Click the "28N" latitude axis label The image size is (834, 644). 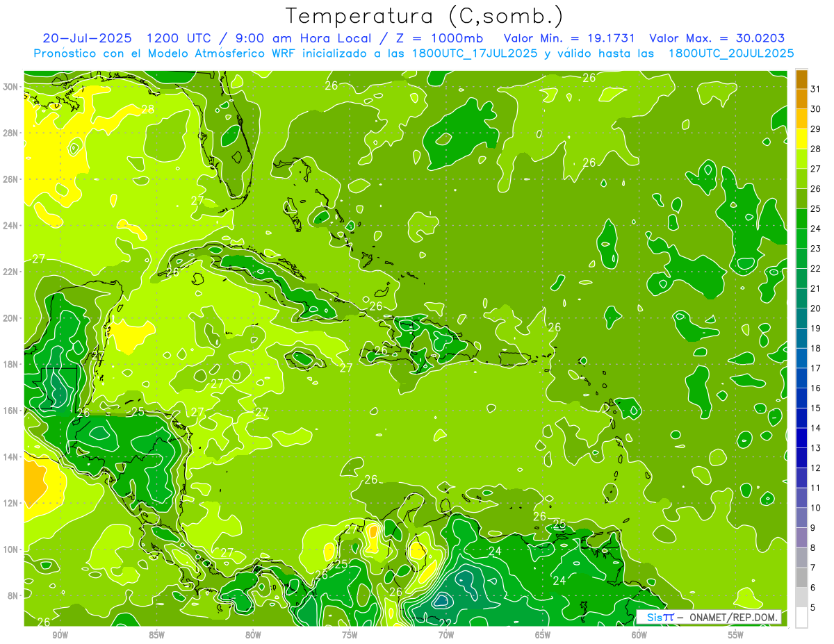(11, 133)
